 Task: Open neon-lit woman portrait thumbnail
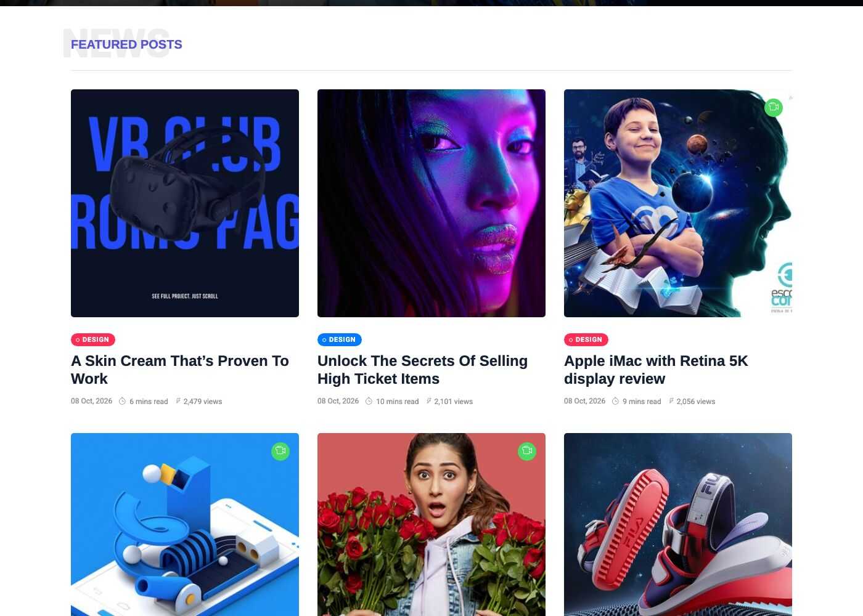click(x=431, y=203)
